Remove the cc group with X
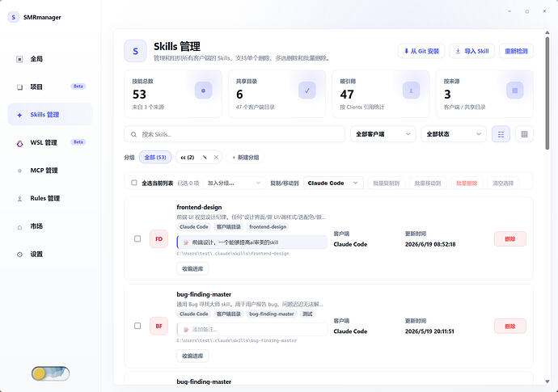The width and height of the screenshot is (558, 392). (x=216, y=158)
